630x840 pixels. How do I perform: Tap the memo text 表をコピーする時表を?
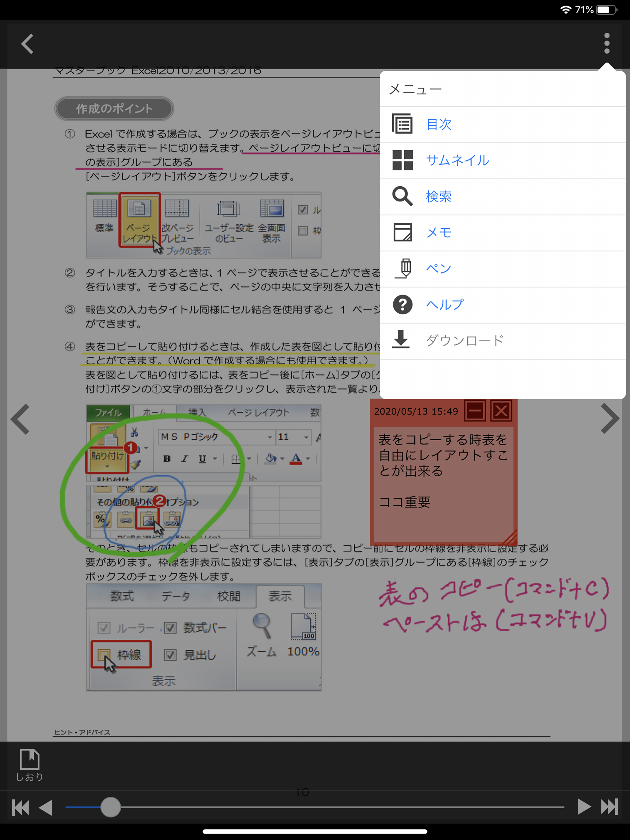(442, 440)
